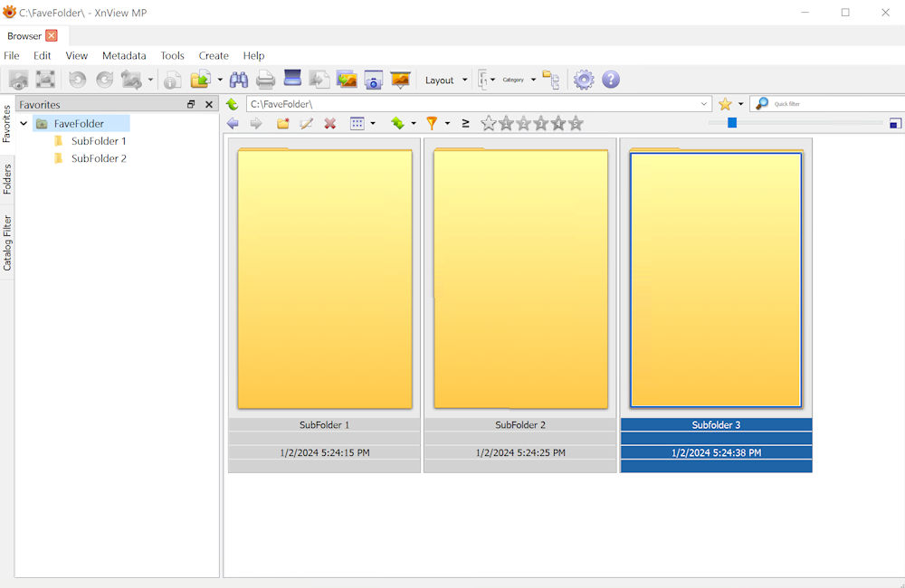Go up one folder with green arrow

pos(233,104)
